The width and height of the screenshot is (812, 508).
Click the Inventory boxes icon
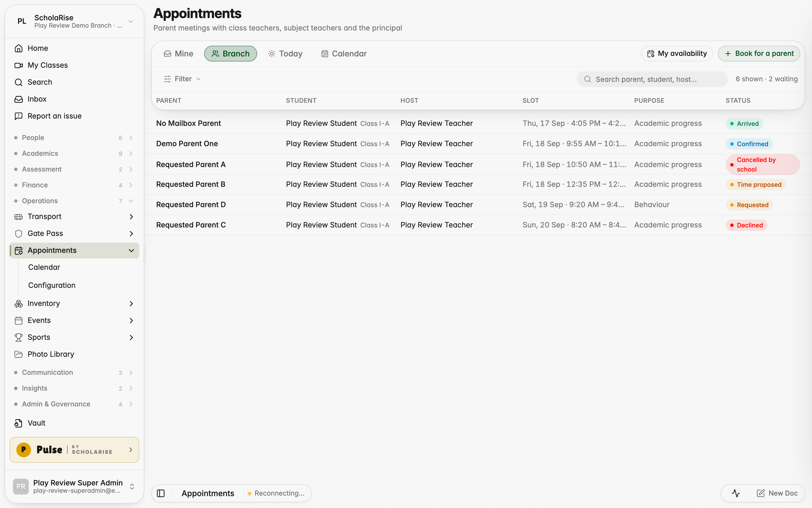(18, 303)
